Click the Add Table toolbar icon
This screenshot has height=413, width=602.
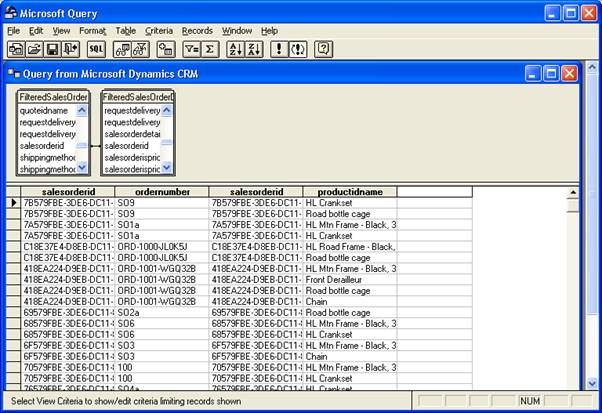coord(164,48)
